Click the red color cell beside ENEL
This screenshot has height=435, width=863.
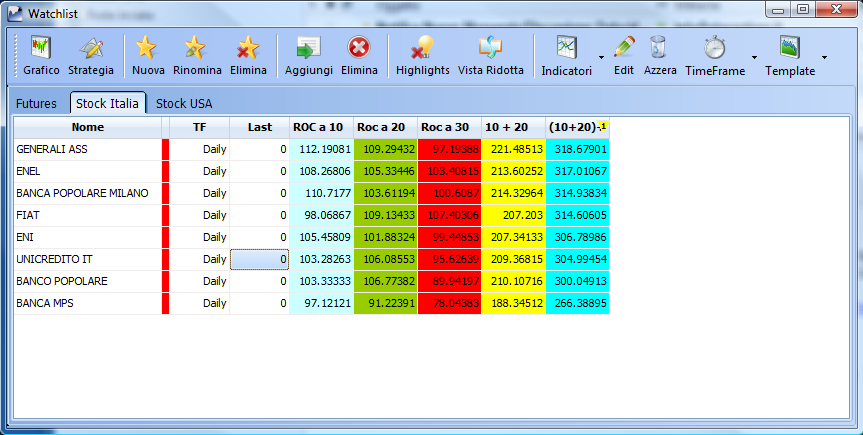(165, 171)
